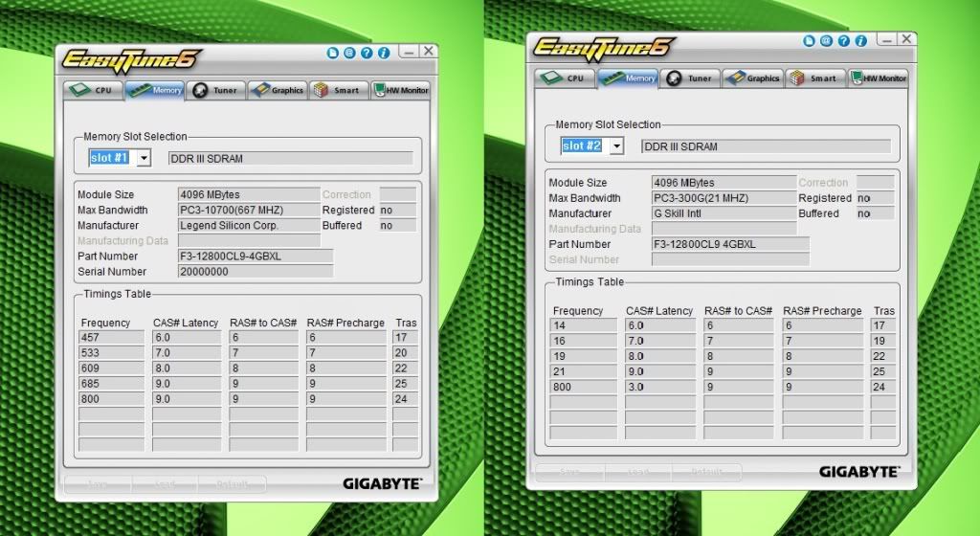Click CAS# Latency 3.0 cell in right window
This screenshot has height=536, width=980.
point(660,387)
